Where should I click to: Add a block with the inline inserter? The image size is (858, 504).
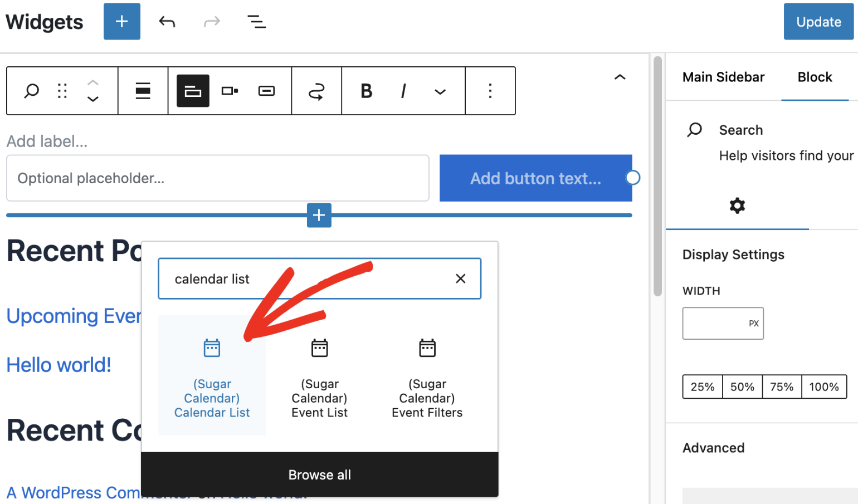tap(319, 215)
